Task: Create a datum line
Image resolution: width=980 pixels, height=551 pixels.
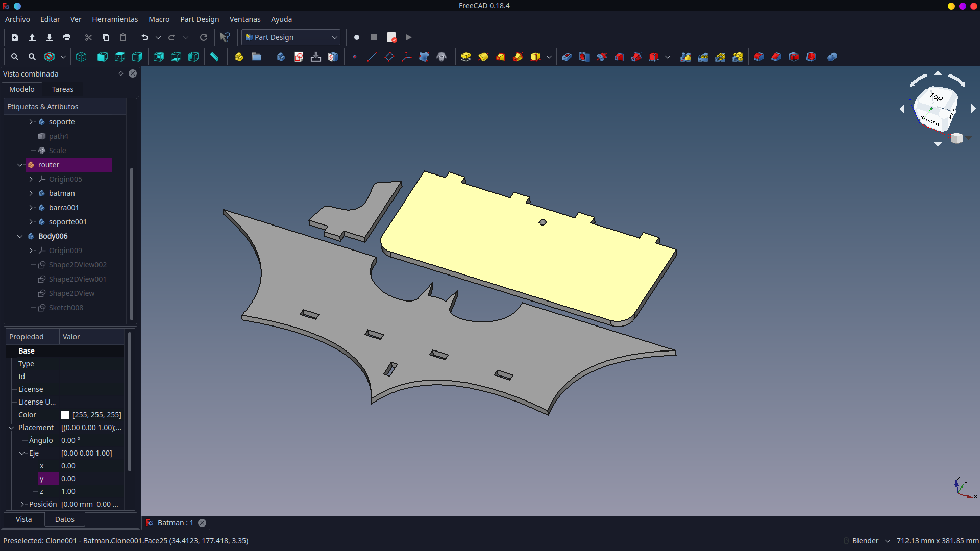Action: 372,57
